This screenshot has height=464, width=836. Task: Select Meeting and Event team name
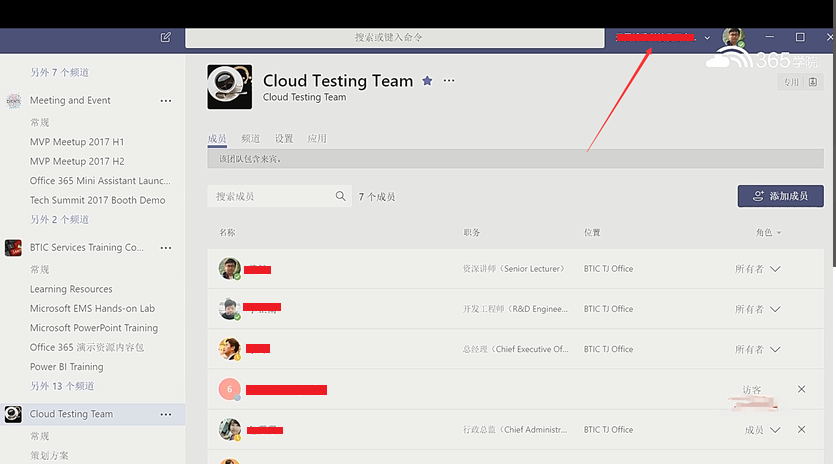(x=70, y=100)
